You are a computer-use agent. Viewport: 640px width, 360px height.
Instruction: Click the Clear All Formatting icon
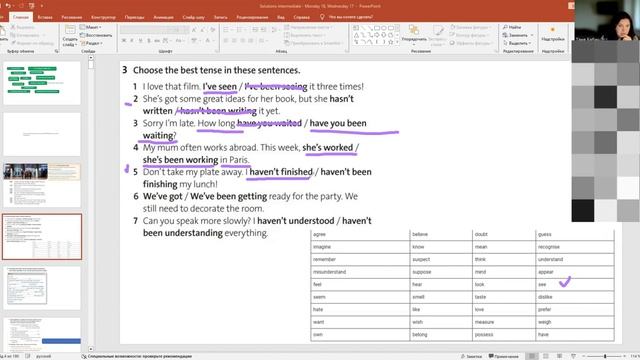pyautogui.click(x=212, y=30)
